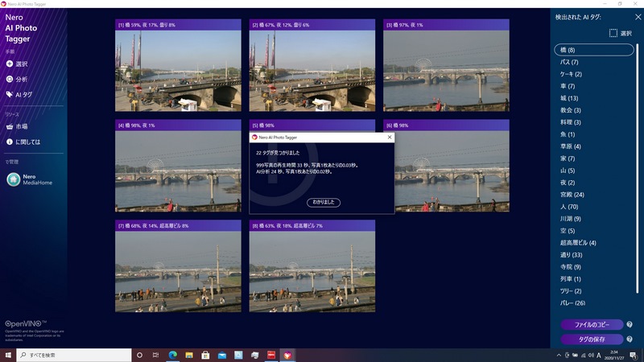Click help icon beside ファイルのコピー
This screenshot has height=362, width=644.
coord(630,324)
